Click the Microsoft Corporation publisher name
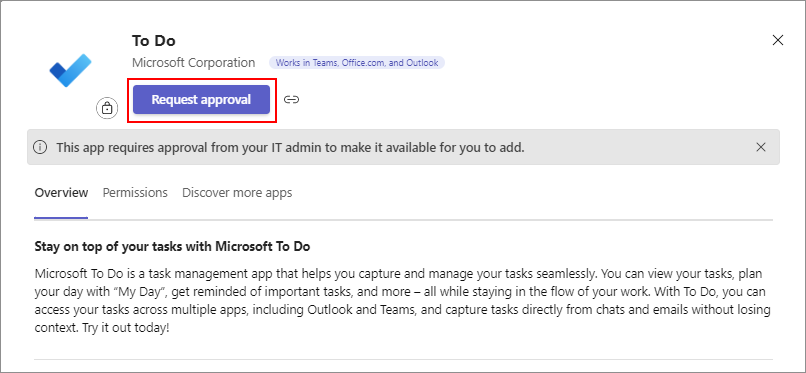Viewport: 806px width, 373px height. coord(193,63)
